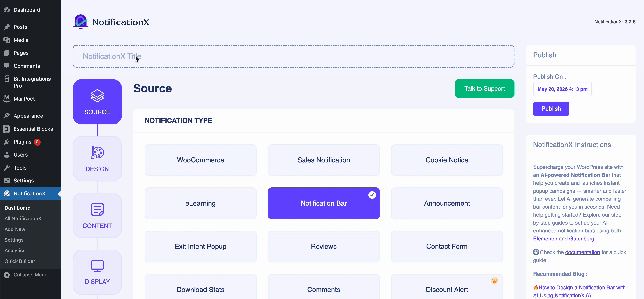
Task: Click the Settings sliders icon in sidebar
Action: point(7,180)
